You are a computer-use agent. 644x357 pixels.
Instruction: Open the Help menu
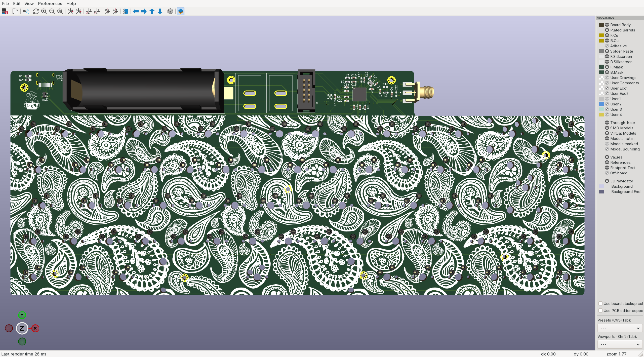tap(71, 4)
